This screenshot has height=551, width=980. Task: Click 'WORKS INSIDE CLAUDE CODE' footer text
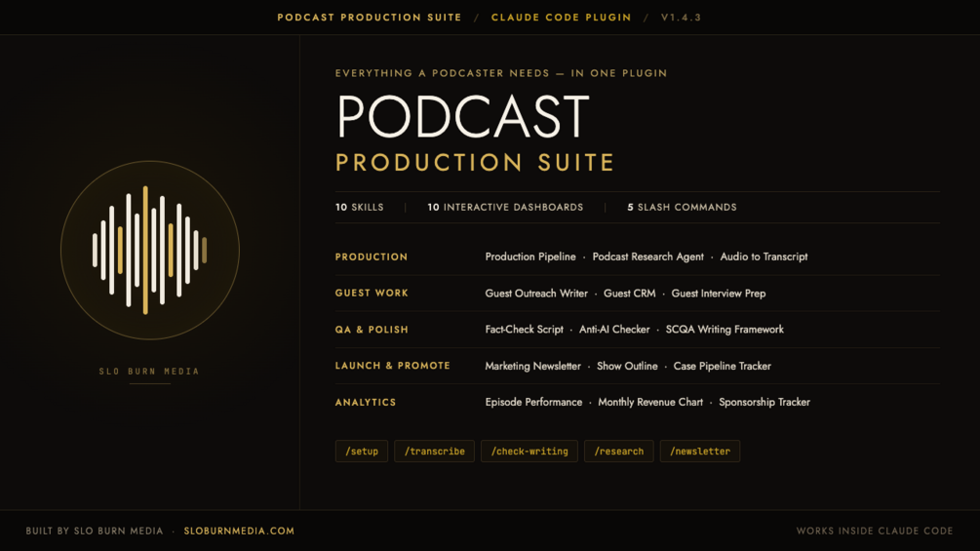point(875,531)
